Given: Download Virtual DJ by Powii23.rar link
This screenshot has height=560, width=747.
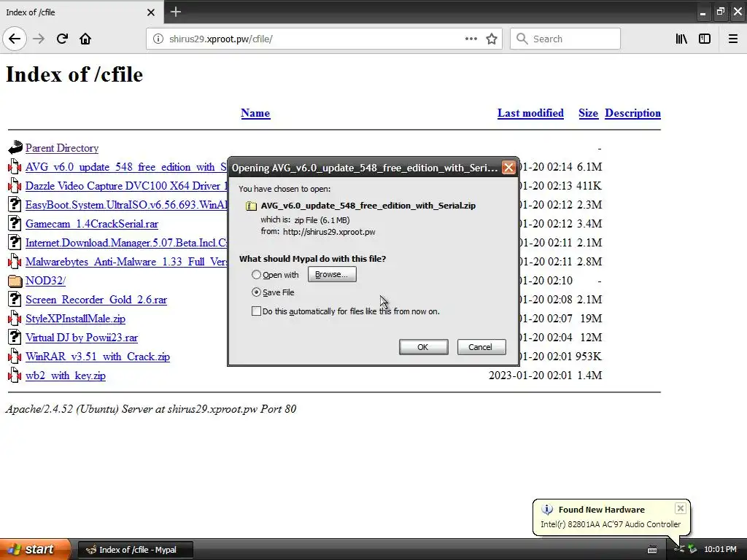Looking at the screenshot, I should (x=82, y=338).
